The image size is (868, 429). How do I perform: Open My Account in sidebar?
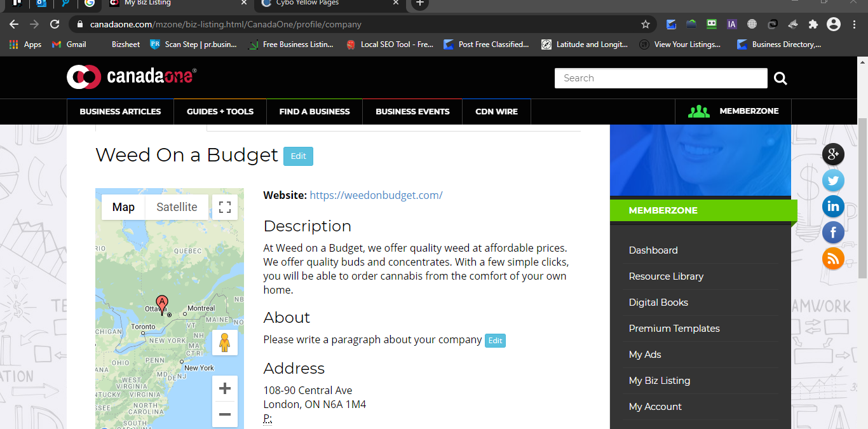pyautogui.click(x=655, y=407)
